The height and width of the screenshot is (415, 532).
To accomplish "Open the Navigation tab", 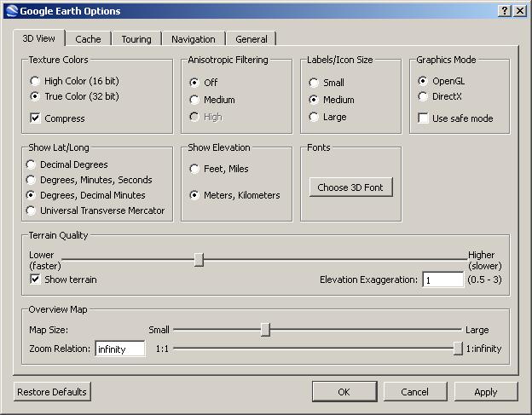I will pyautogui.click(x=193, y=39).
